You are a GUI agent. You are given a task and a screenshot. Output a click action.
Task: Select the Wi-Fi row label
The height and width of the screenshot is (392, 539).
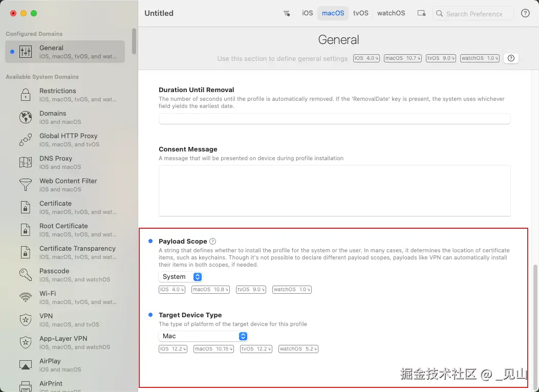[x=48, y=294]
